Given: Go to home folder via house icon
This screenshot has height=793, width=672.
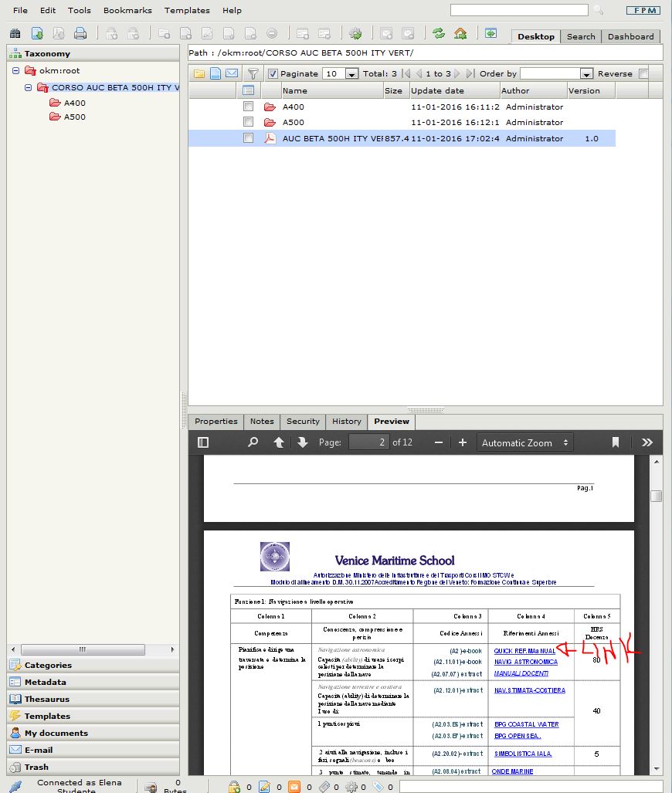Looking at the screenshot, I should [x=460, y=33].
